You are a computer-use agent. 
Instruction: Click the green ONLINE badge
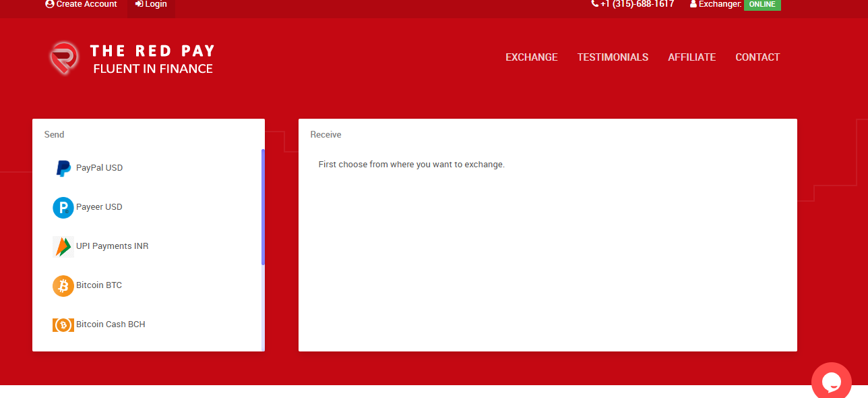[x=762, y=4]
